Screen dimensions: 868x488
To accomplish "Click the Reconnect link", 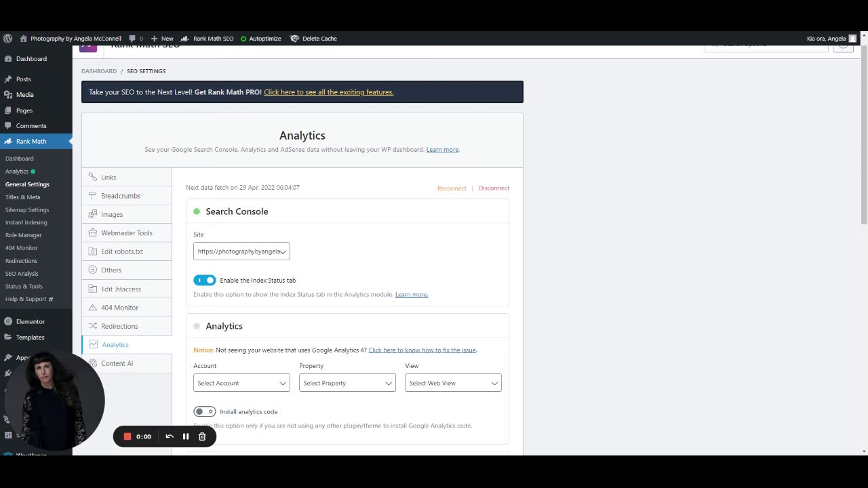I will (x=452, y=188).
